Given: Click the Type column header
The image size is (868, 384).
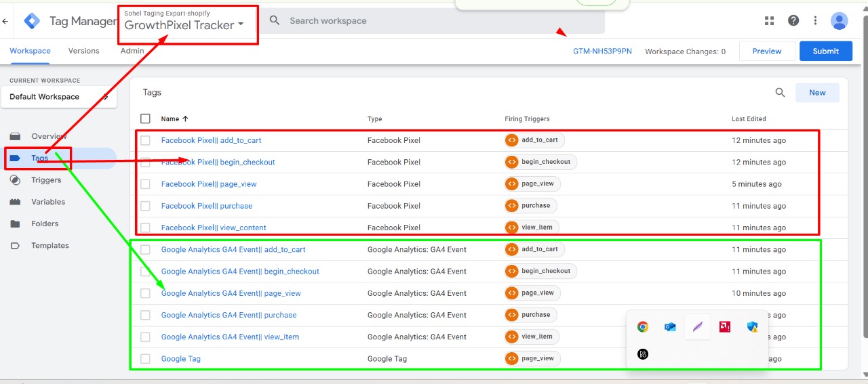Looking at the screenshot, I should point(375,119).
